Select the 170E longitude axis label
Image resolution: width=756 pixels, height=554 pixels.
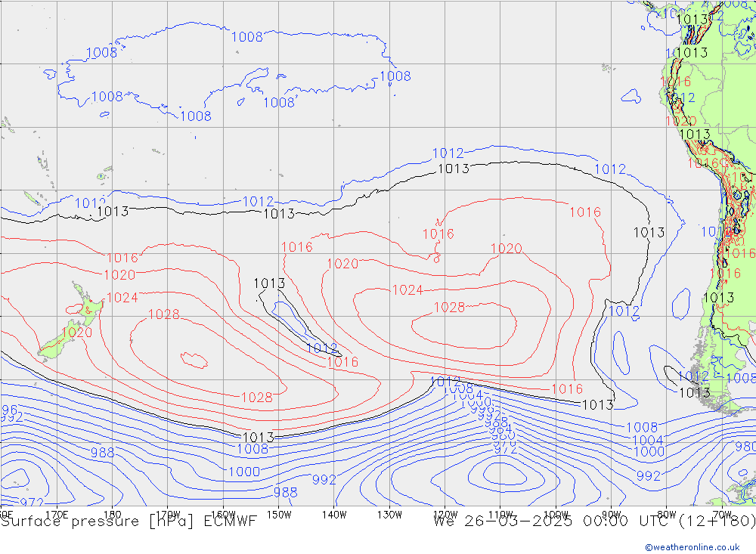coord(57,515)
